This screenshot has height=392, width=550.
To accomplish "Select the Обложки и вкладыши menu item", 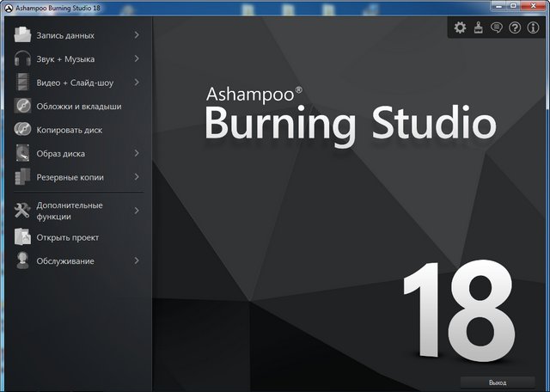I will click(78, 107).
